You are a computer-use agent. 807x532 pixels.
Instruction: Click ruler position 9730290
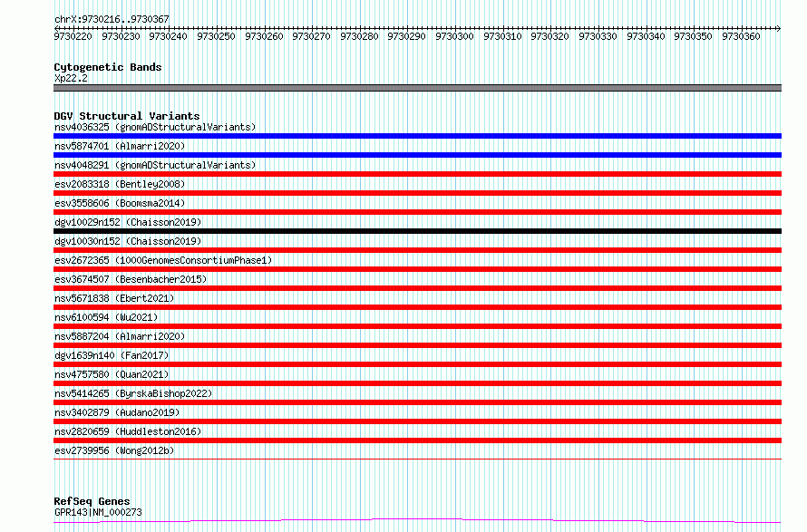coord(406,36)
